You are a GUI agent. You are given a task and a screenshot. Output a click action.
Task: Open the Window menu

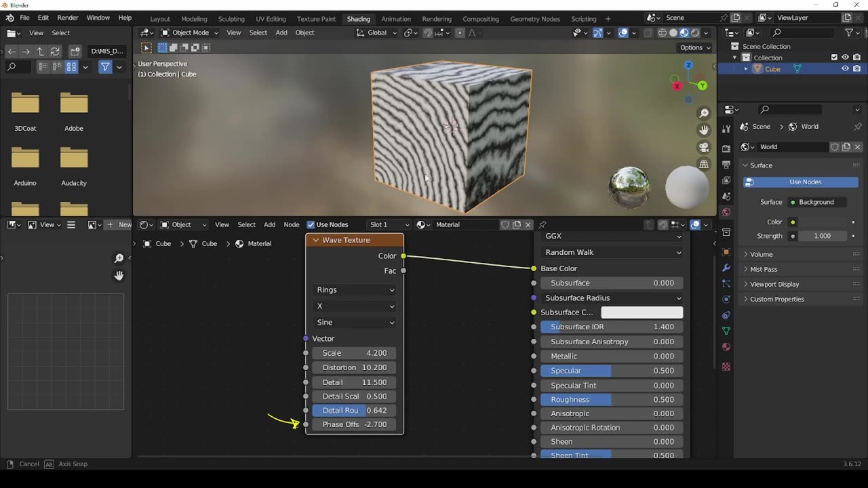[x=98, y=18]
